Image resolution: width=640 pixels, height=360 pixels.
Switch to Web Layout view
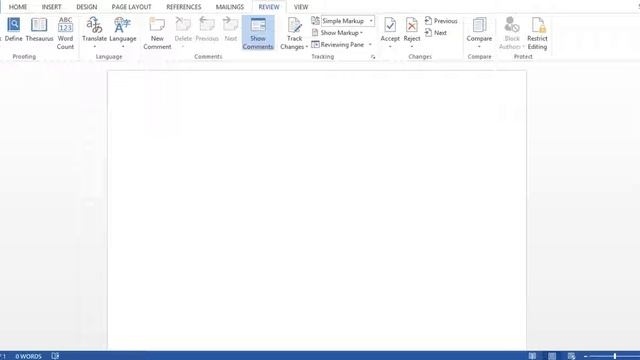[x=571, y=356]
